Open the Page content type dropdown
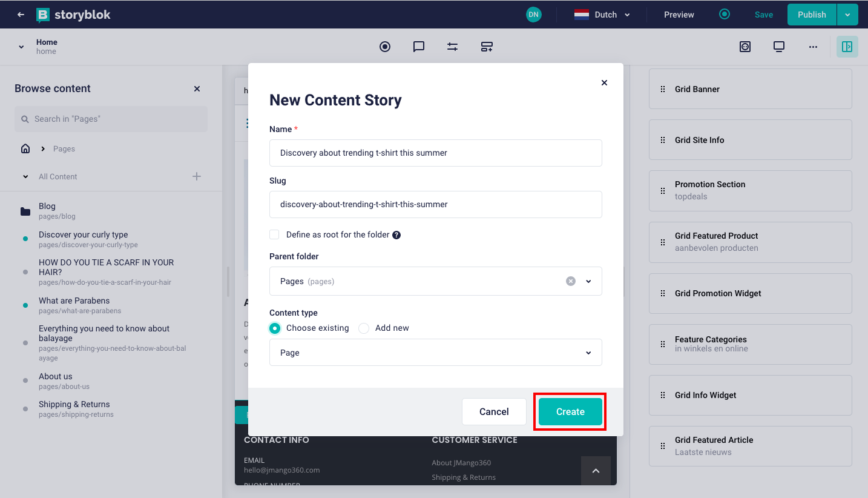 pyautogui.click(x=435, y=353)
